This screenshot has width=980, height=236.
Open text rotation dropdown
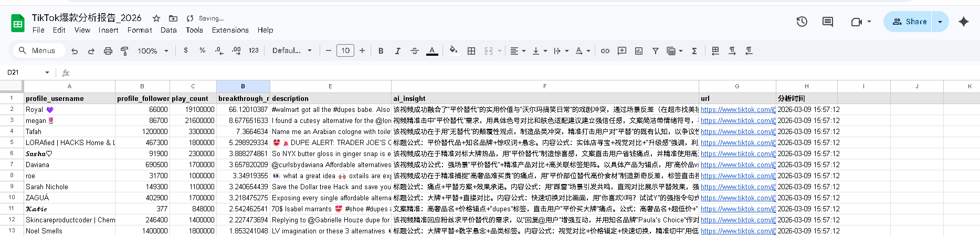click(x=582, y=51)
